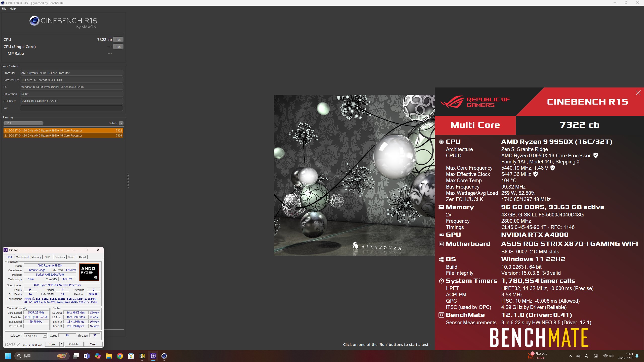This screenshot has height=362, width=644.
Task: Minimize the CPU-Z window
Action: tap(75, 250)
